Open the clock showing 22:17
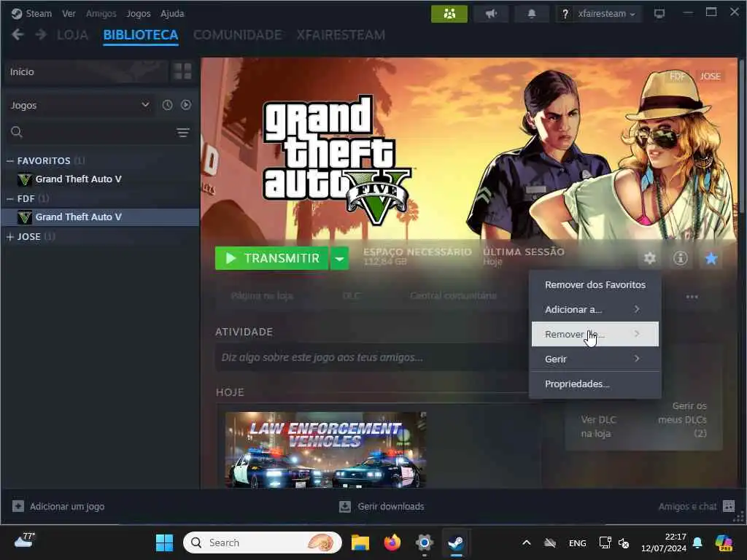 tap(664, 542)
